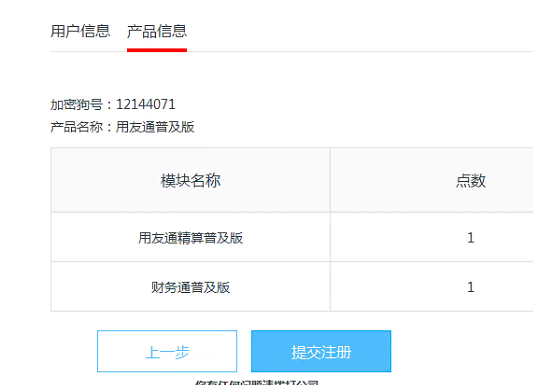Select the 用友通精算普及版 module cell
Image resolution: width=533 pixels, height=385 pixels.
coord(190,238)
